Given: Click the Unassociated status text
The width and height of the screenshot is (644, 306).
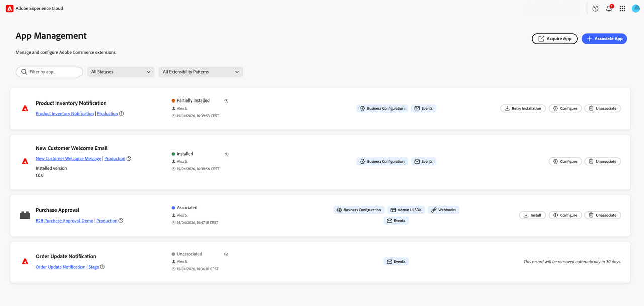Looking at the screenshot, I should pos(190,254).
